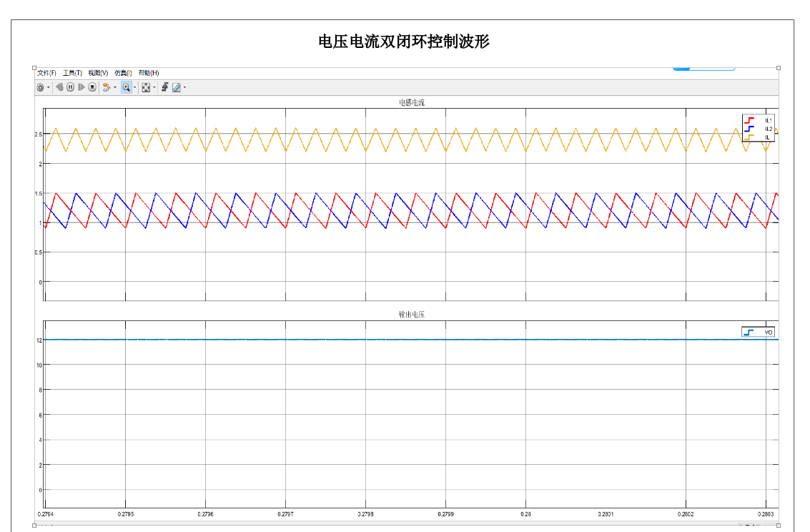Expand the scale axes dropdown arrow
The width and height of the screenshot is (810, 532).
(x=154, y=88)
